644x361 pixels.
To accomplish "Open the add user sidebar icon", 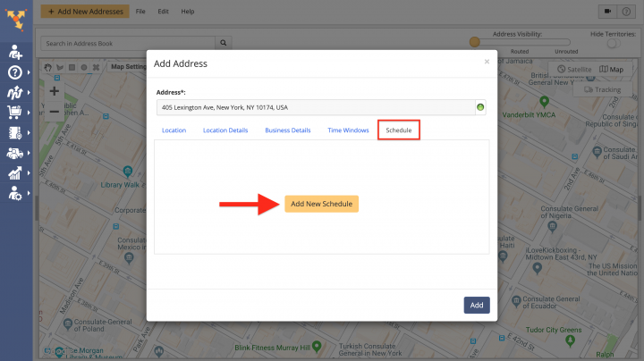I will [x=15, y=53].
